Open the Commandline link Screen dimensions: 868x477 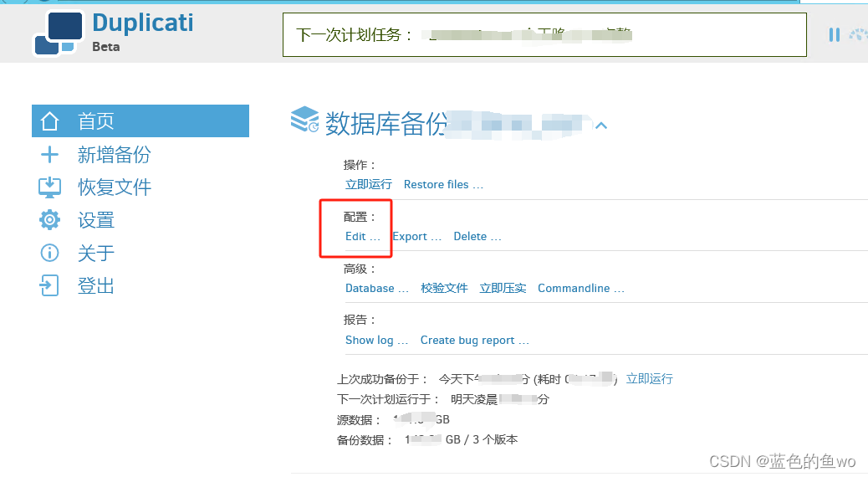[x=580, y=288]
